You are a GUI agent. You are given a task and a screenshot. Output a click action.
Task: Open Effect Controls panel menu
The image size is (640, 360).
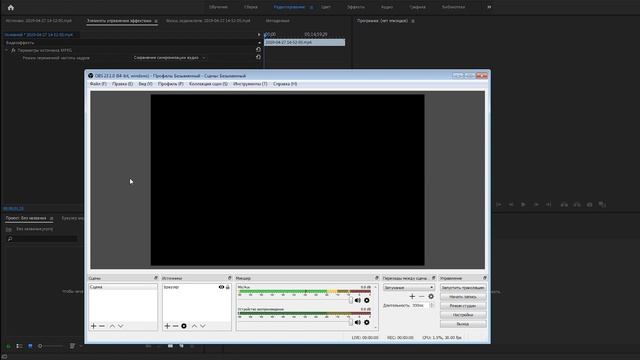coord(156,21)
